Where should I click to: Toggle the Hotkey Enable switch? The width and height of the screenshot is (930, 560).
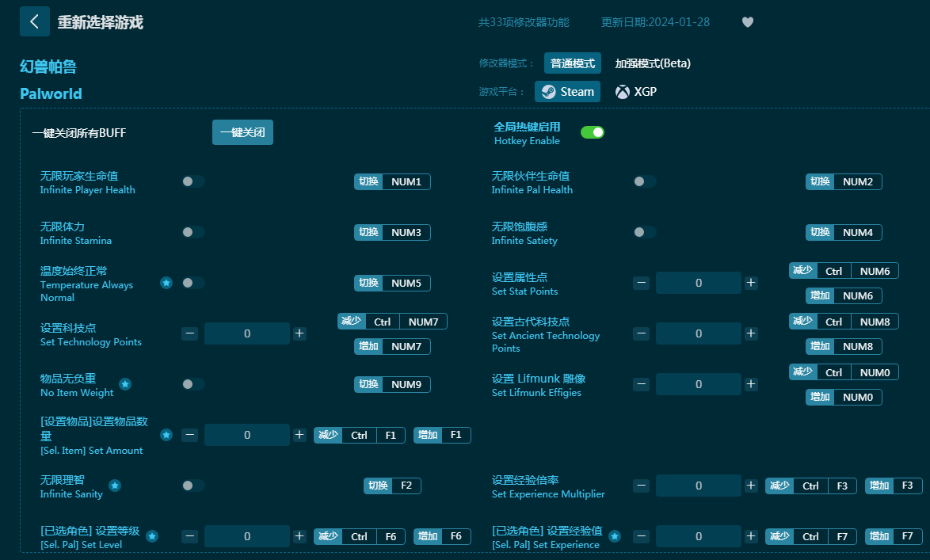(592, 132)
